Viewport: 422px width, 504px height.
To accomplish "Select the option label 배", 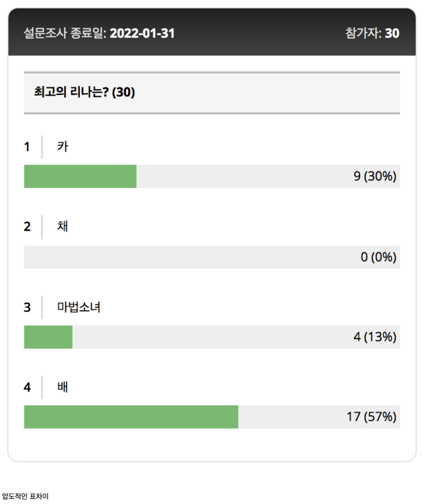I will click(63, 387).
